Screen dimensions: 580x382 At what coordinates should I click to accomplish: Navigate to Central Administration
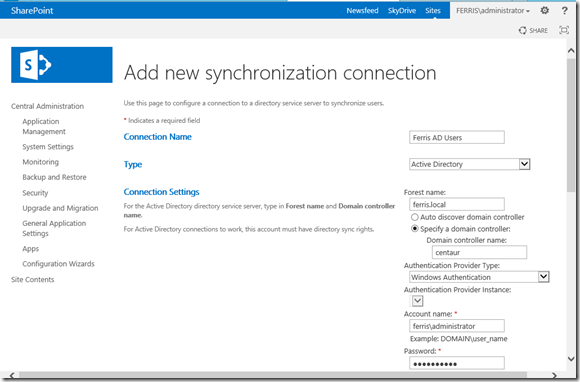click(47, 106)
